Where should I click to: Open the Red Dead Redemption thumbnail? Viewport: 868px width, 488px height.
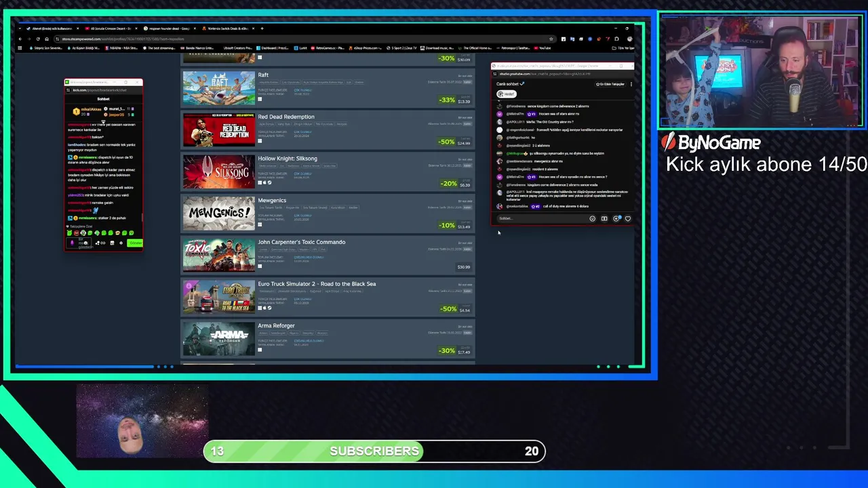(219, 130)
